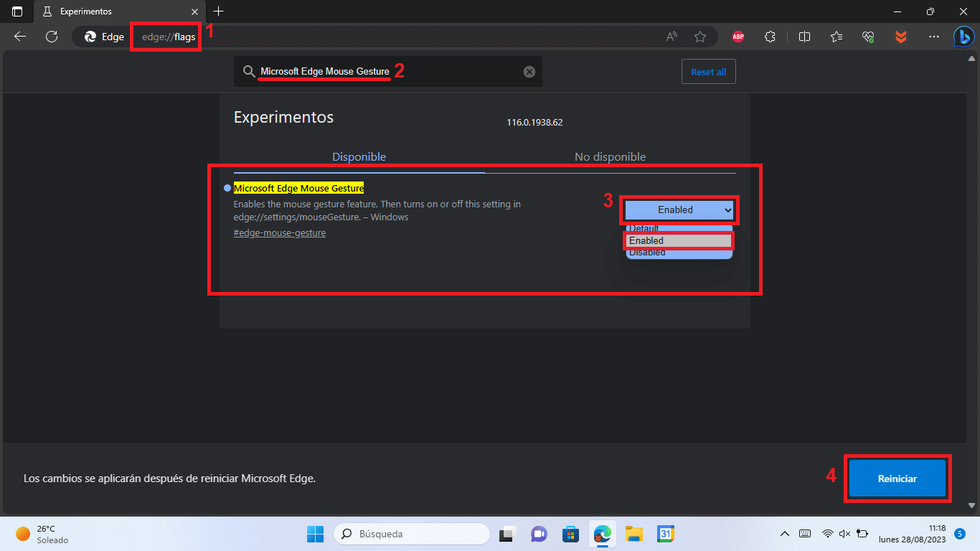Reload the page with refresh icon
Screen dimensions: 980x551
(x=52, y=37)
